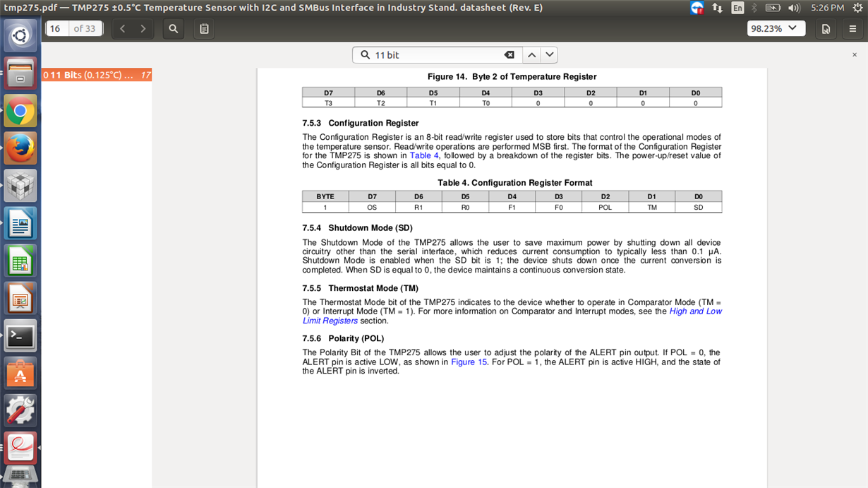Find previous match with up arrow
The width and height of the screenshot is (868, 488).
531,55
